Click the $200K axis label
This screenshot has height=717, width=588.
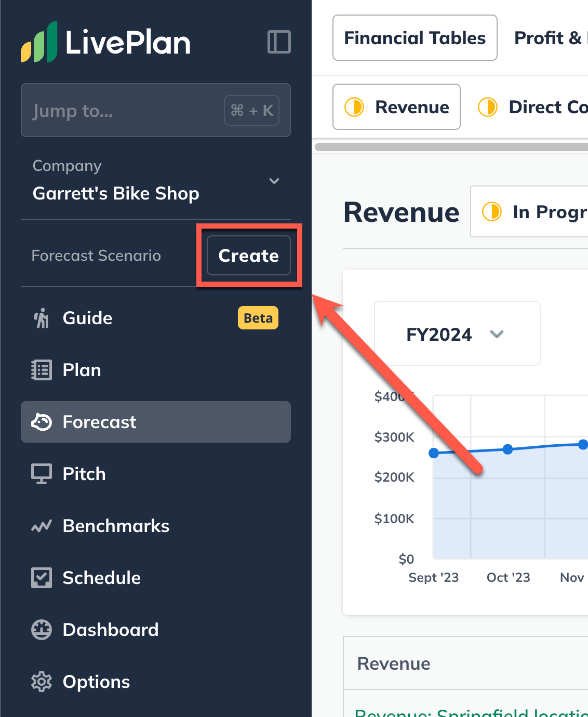point(394,477)
